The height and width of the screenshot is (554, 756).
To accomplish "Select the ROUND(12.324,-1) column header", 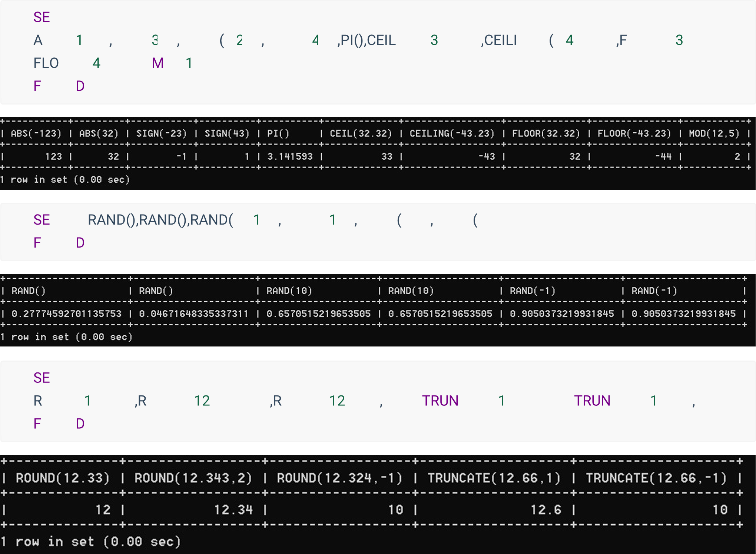I will click(339, 478).
